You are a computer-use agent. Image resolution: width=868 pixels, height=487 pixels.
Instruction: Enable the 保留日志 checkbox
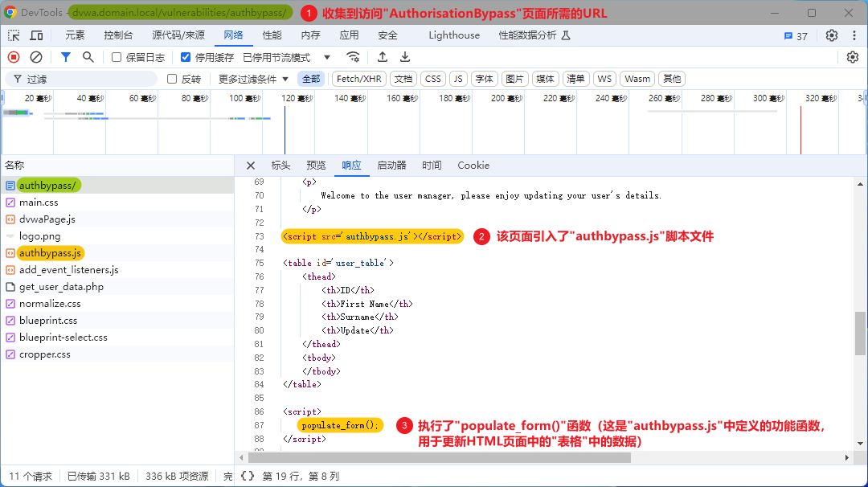[117, 57]
